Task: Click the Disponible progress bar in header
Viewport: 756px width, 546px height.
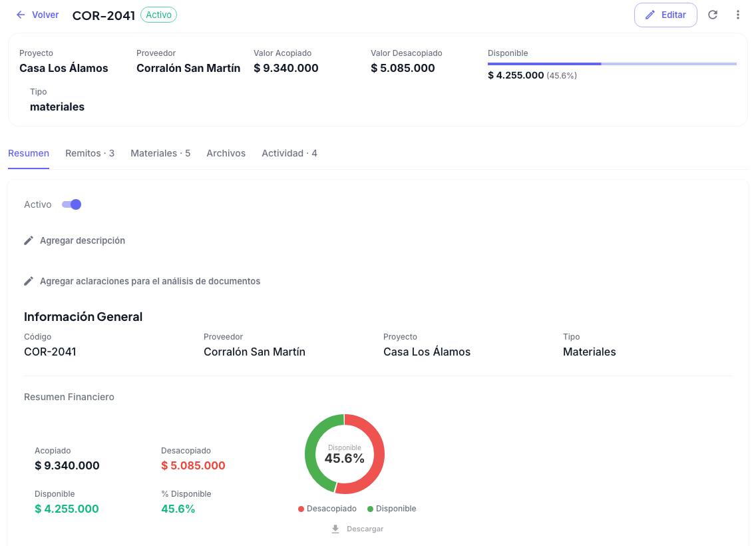Action: [x=612, y=64]
